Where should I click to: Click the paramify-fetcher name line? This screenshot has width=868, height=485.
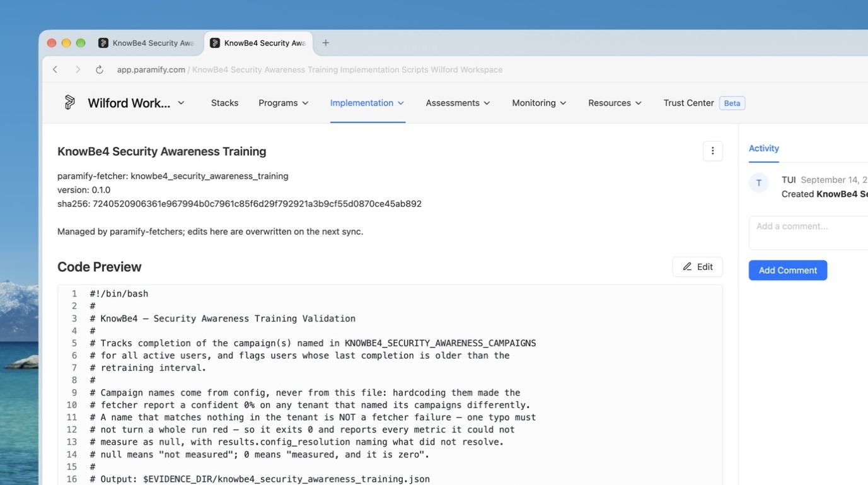173,176
